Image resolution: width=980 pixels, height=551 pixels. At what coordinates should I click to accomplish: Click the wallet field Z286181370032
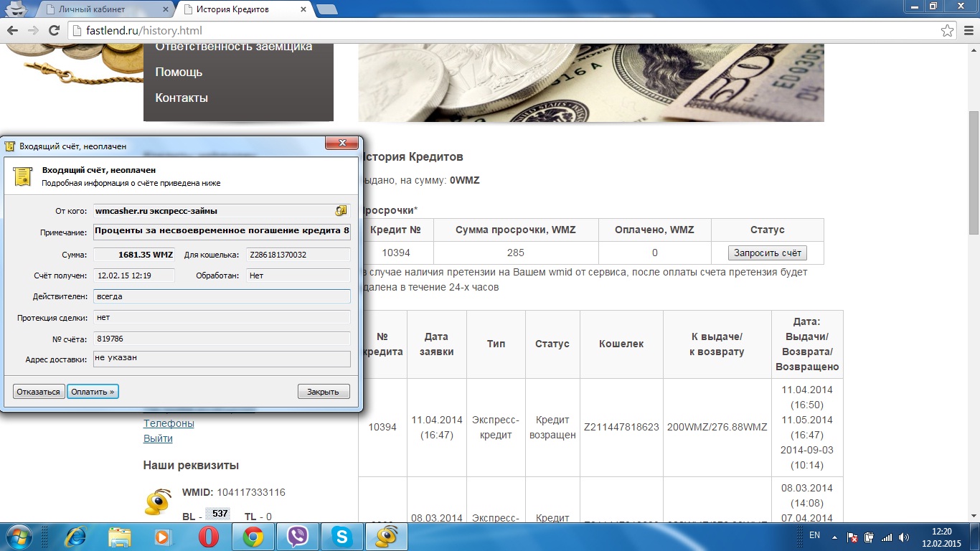coord(298,254)
